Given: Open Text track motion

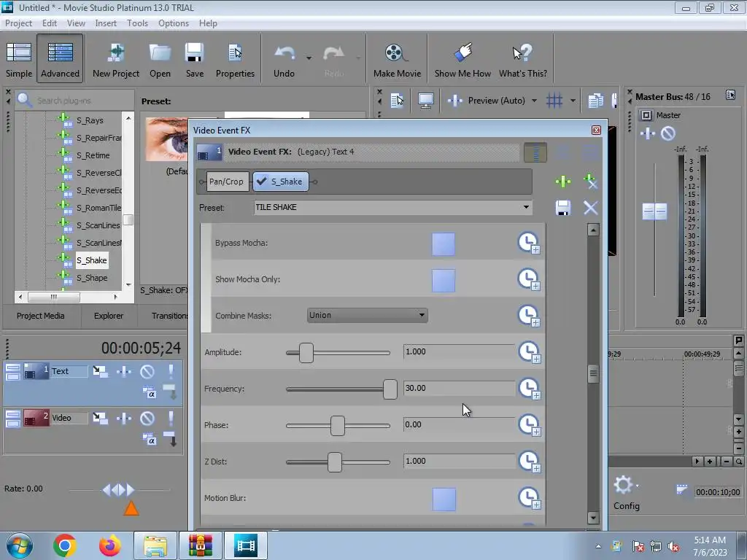Looking at the screenshot, I should coord(100,371).
